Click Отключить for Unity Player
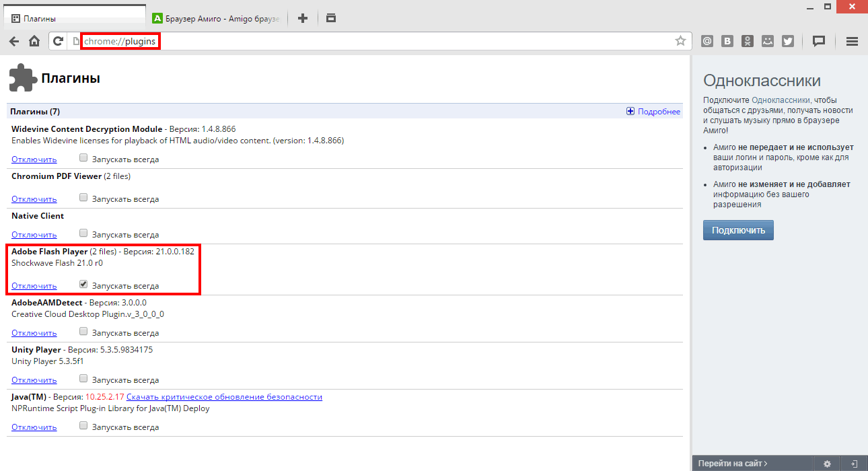 point(34,380)
